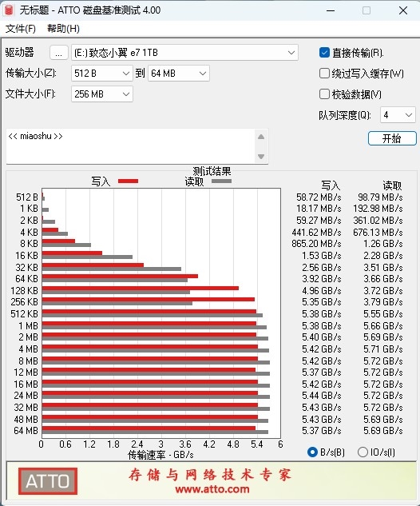
Task: Click the 256 KB read value 3.79 GB/s
Action: (x=383, y=301)
